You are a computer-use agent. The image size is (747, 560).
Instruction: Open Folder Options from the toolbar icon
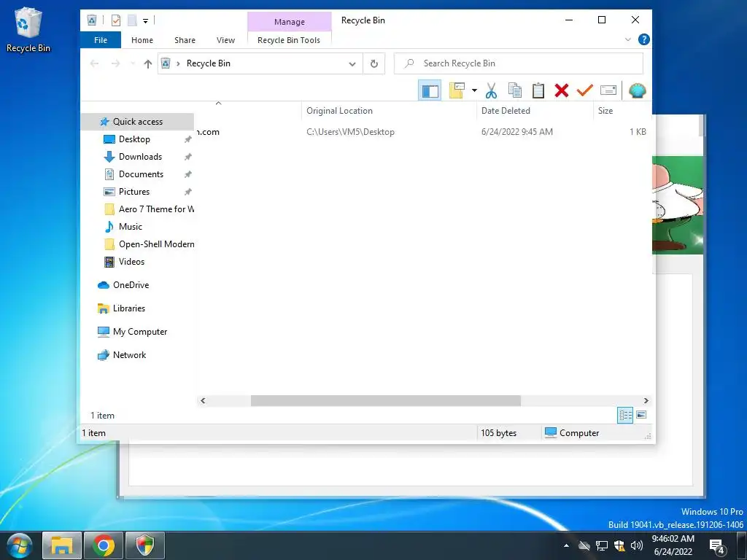tap(457, 90)
